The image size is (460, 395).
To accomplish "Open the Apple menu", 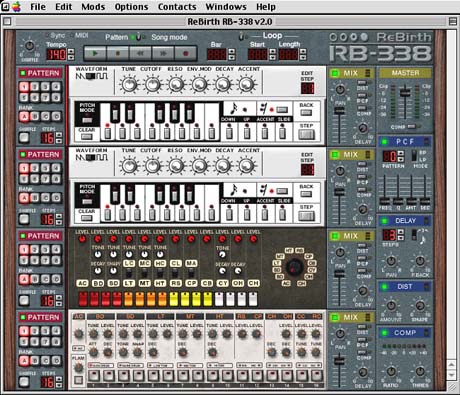I will point(16,7).
